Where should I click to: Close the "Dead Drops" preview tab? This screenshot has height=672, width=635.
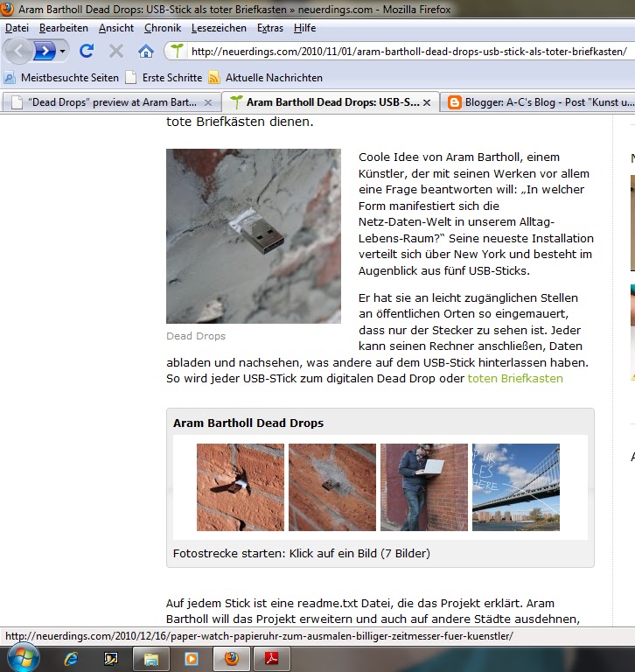pyautogui.click(x=208, y=102)
